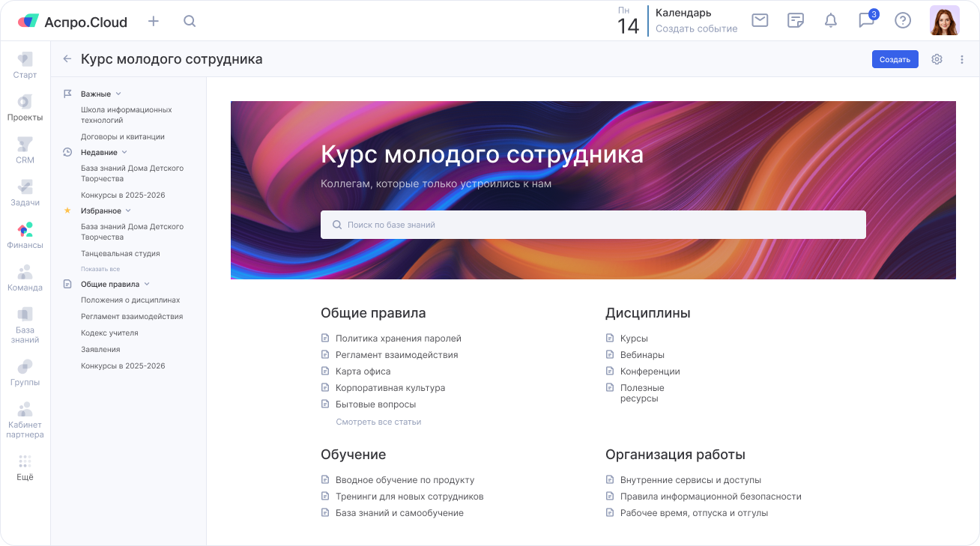980x546 pixels.
Task: Open the help question mark icon
Action: [903, 20]
